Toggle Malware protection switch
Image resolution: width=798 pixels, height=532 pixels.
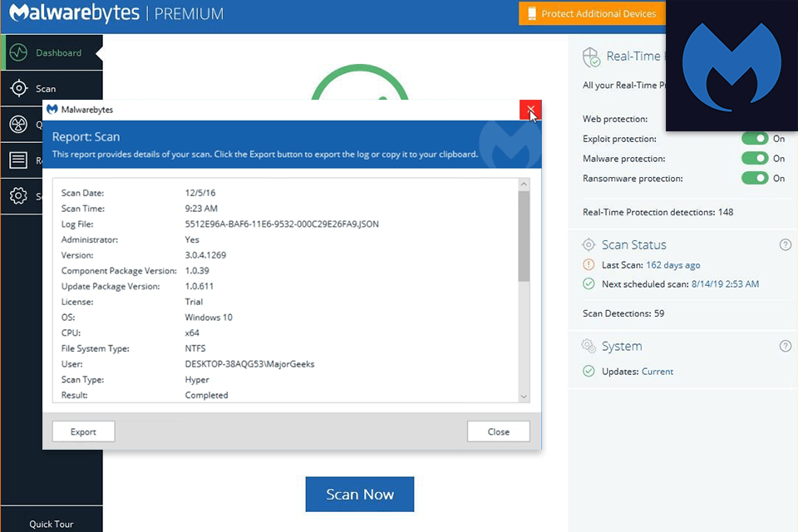(755, 158)
